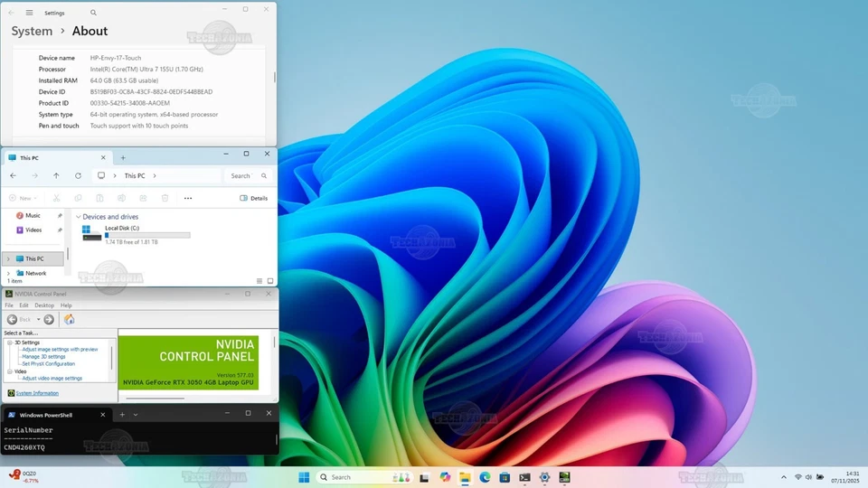Click the Copy icon in File Explorer toolbar
Screen dimensions: 868x488
click(x=78, y=198)
